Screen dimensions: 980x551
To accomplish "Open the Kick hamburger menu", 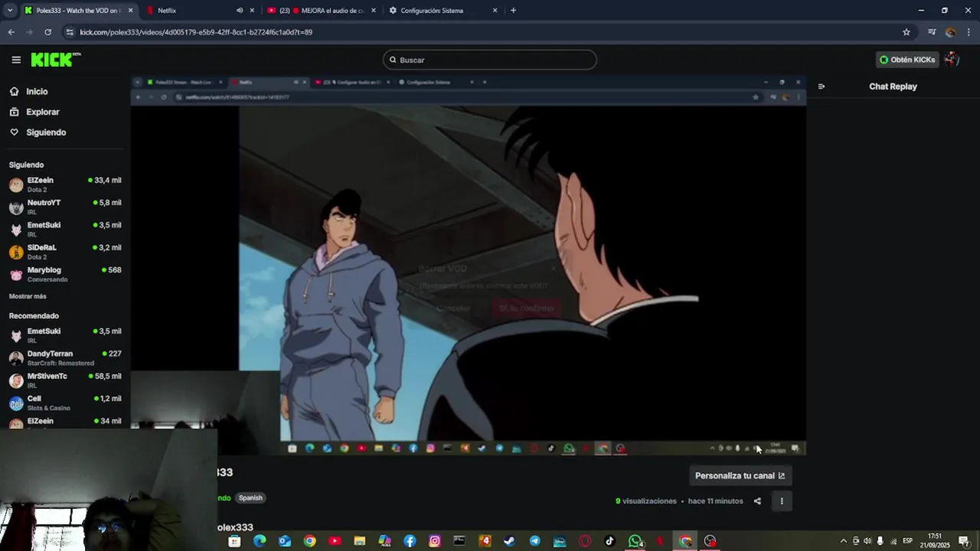I will coord(16,60).
